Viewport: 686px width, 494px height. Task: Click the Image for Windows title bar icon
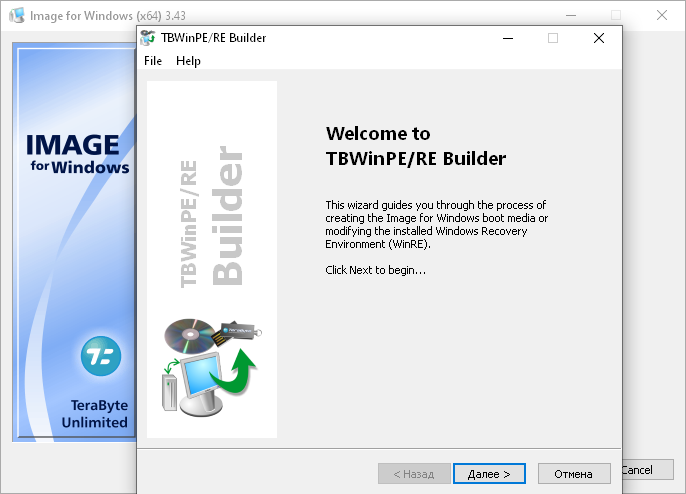[17, 15]
